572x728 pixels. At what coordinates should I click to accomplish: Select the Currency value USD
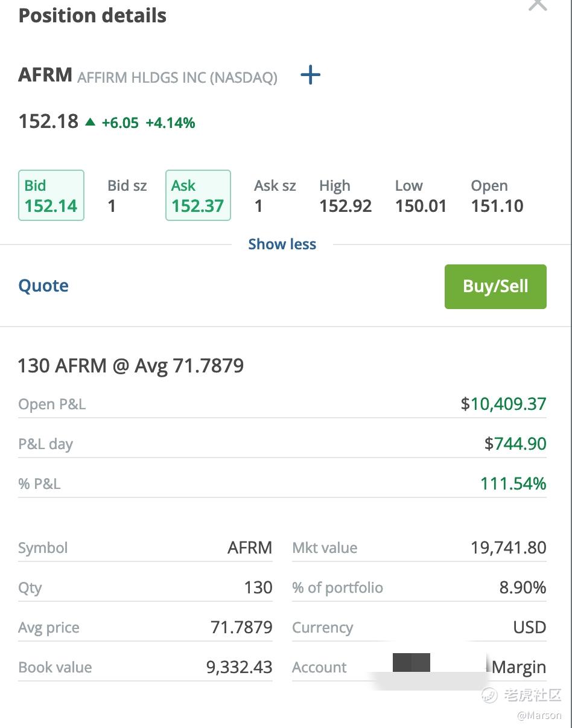click(x=530, y=627)
